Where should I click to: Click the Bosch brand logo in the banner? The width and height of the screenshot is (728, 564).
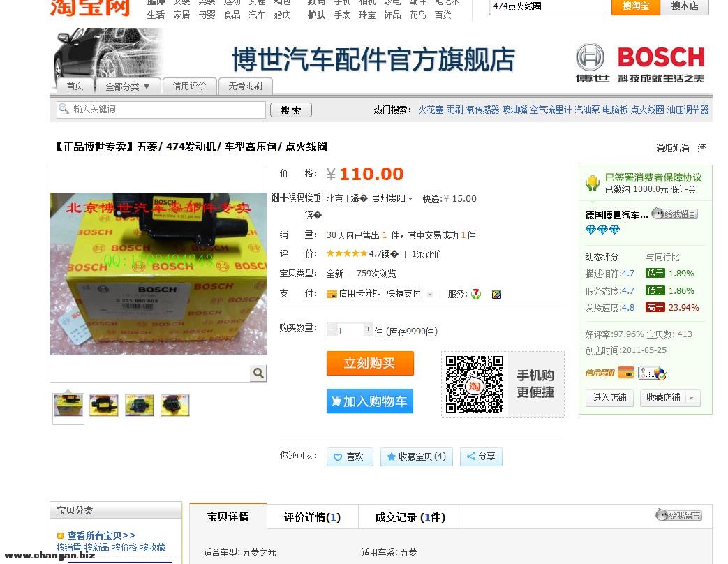(x=640, y=63)
